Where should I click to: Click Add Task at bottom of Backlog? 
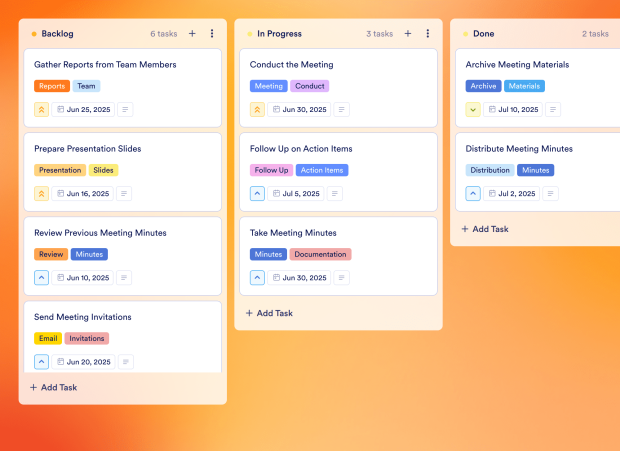54,387
